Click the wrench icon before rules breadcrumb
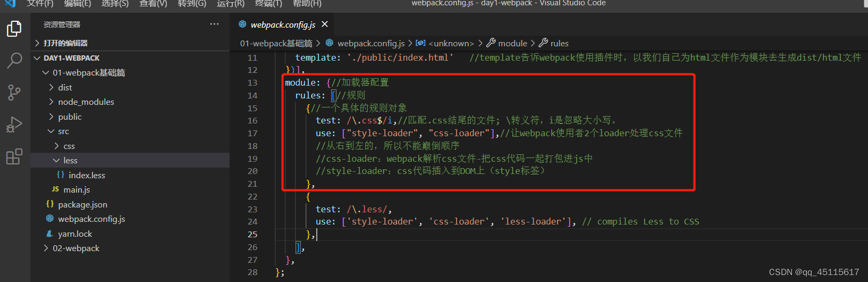This screenshot has height=282, width=868. tap(543, 43)
